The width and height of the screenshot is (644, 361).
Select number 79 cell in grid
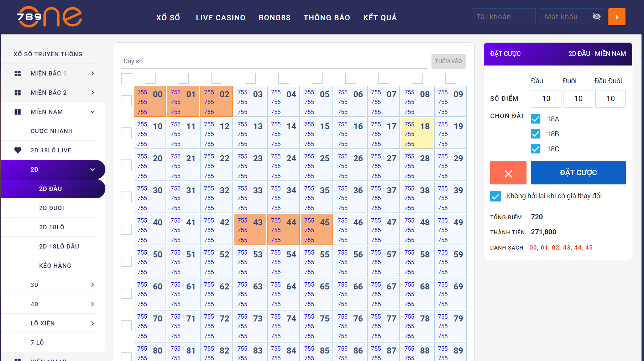point(450,326)
